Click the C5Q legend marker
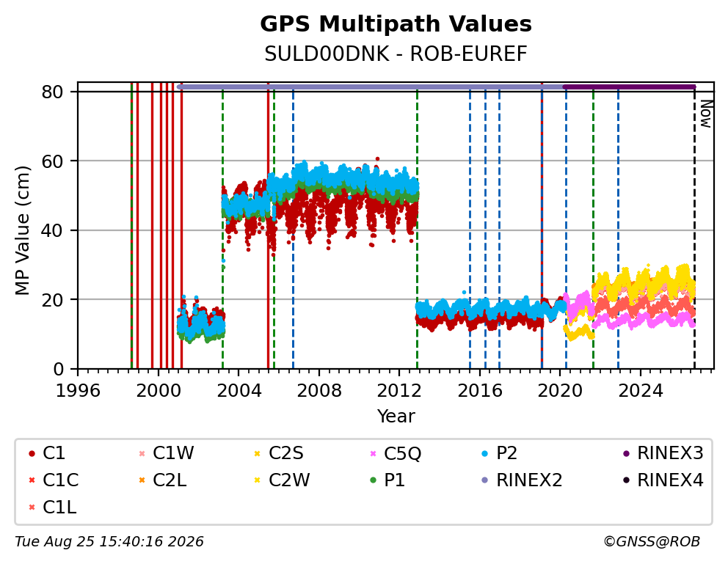Screen dimensions: 728x564 point(373,453)
